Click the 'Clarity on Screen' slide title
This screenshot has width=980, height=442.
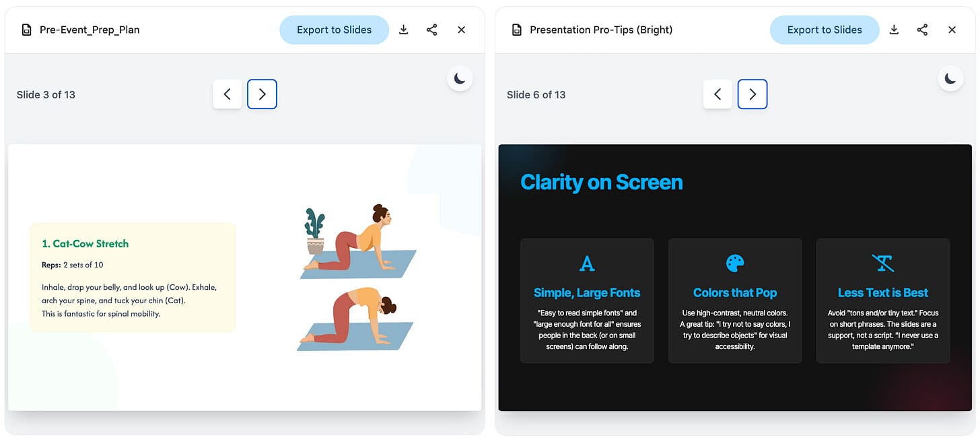(602, 182)
